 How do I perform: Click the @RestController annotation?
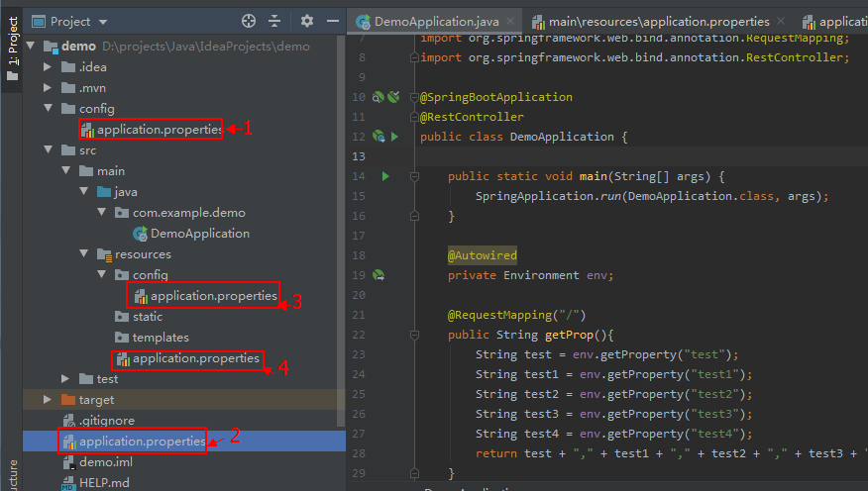click(x=473, y=117)
